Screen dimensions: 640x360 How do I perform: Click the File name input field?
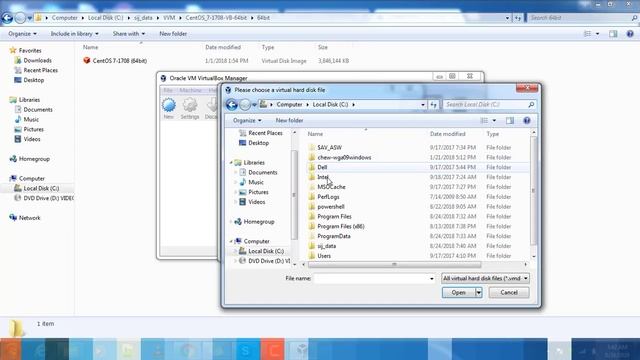[x=371, y=278]
